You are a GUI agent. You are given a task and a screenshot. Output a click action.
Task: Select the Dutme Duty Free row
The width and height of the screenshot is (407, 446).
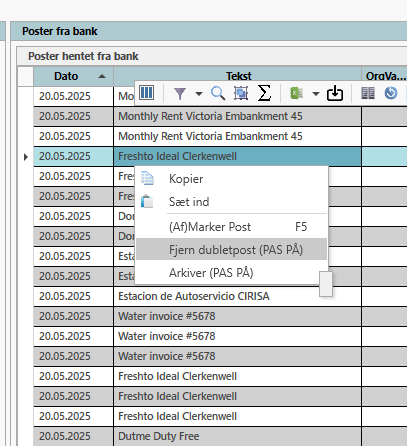[x=220, y=436]
